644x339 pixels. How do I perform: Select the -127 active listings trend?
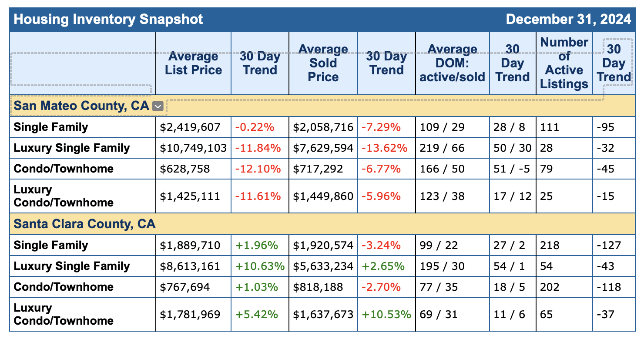[609, 245]
